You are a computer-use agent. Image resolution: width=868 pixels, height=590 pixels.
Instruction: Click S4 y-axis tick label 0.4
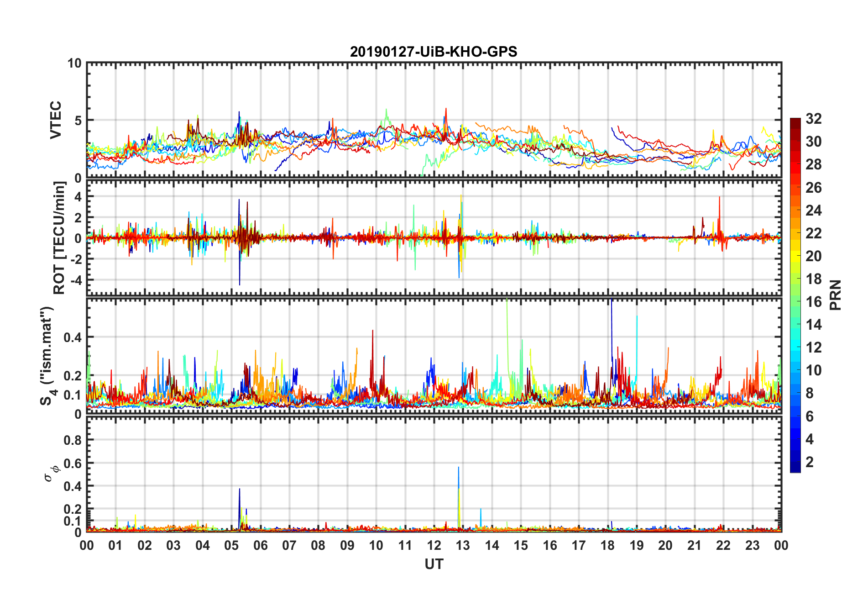[x=73, y=337]
